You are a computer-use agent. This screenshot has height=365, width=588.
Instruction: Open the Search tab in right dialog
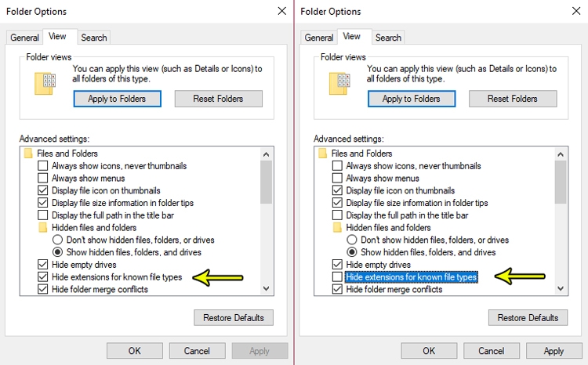pyautogui.click(x=388, y=38)
